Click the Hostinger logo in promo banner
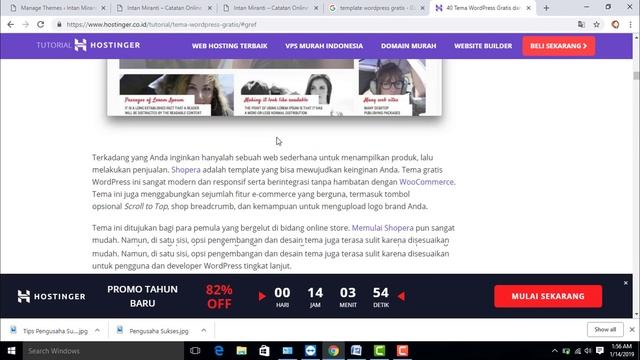The height and width of the screenshot is (360, 640). click(51, 296)
